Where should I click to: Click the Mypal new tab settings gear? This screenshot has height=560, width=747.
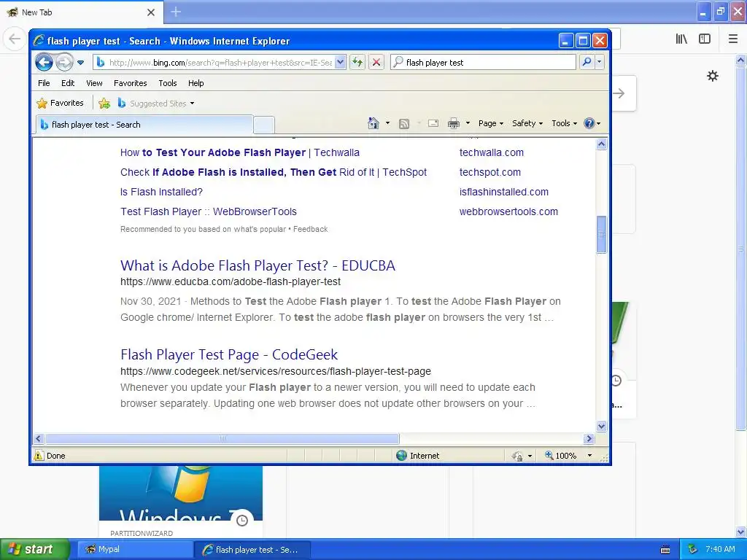pyautogui.click(x=712, y=76)
